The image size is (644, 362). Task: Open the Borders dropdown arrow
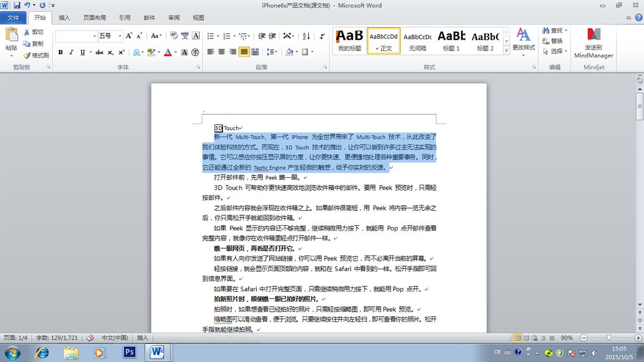coord(312,52)
